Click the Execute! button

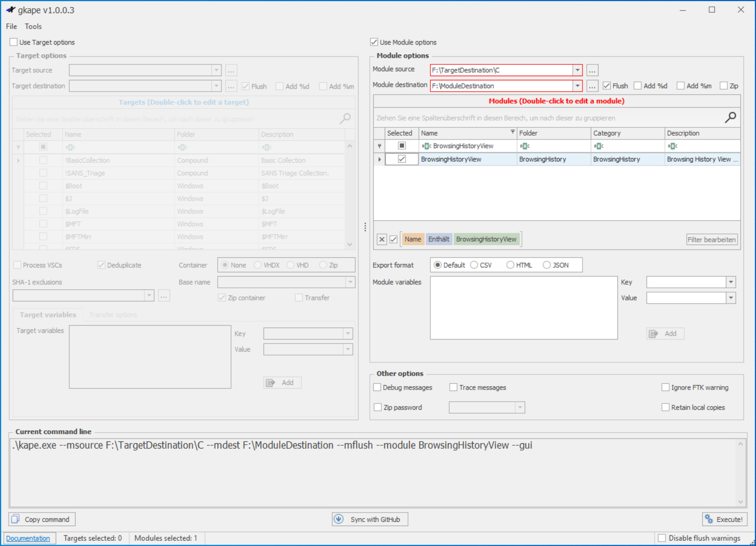click(724, 519)
